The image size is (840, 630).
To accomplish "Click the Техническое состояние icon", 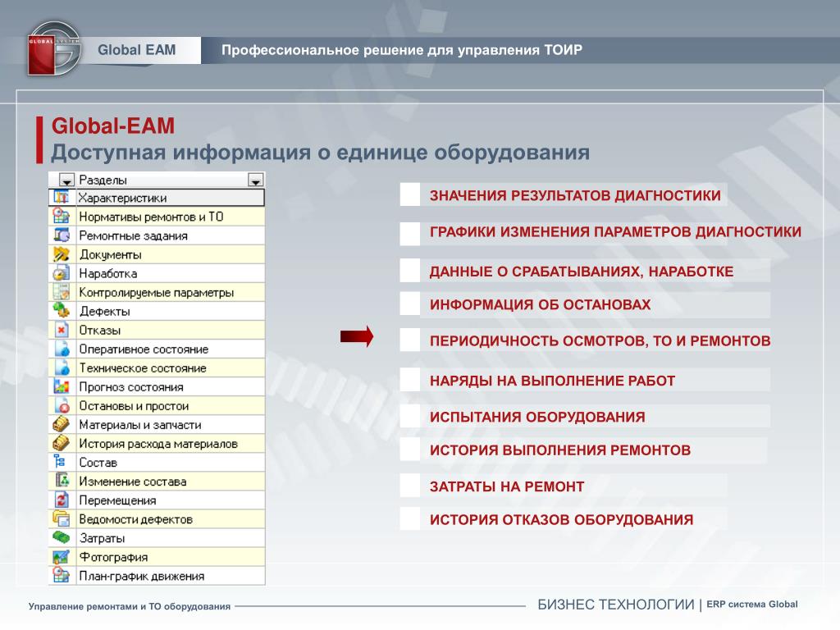I will click(x=62, y=368).
